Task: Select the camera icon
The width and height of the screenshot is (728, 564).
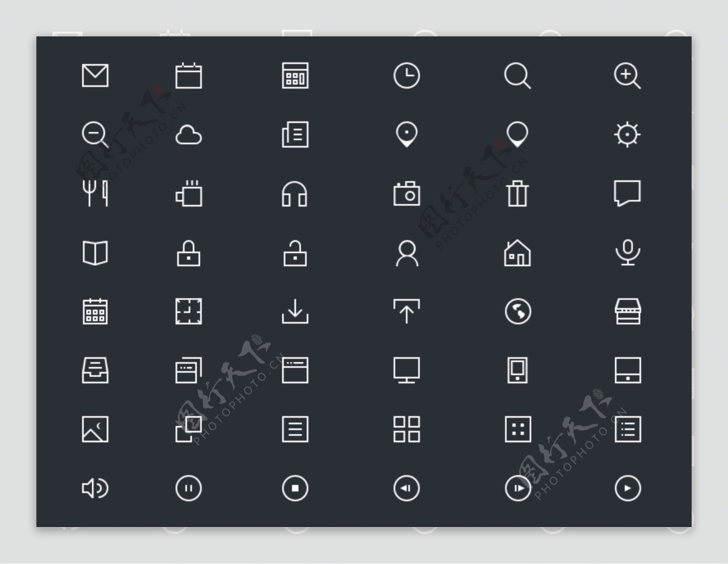Action: tap(406, 194)
